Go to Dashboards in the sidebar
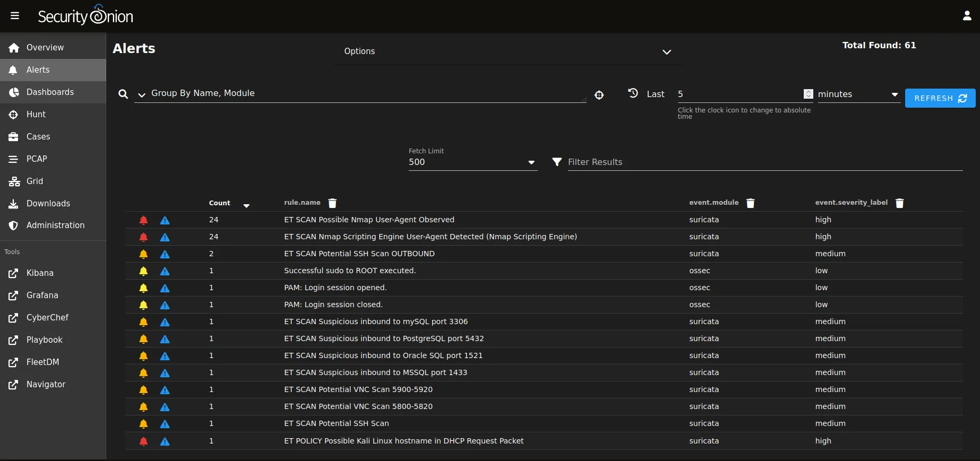This screenshot has width=980, height=461. 50,92
